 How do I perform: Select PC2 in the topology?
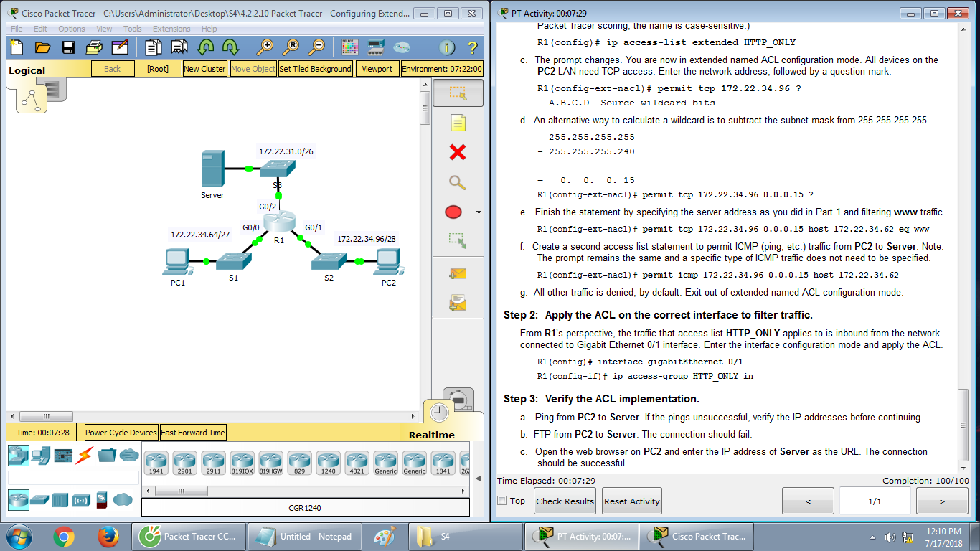388,261
